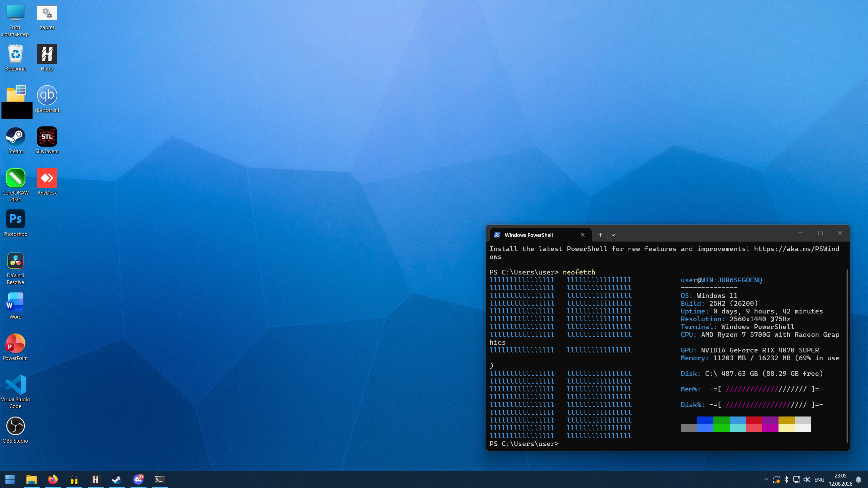The height and width of the screenshot is (488, 868).
Task: Select the SillyTavern desktop icon
Action: pos(47,140)
